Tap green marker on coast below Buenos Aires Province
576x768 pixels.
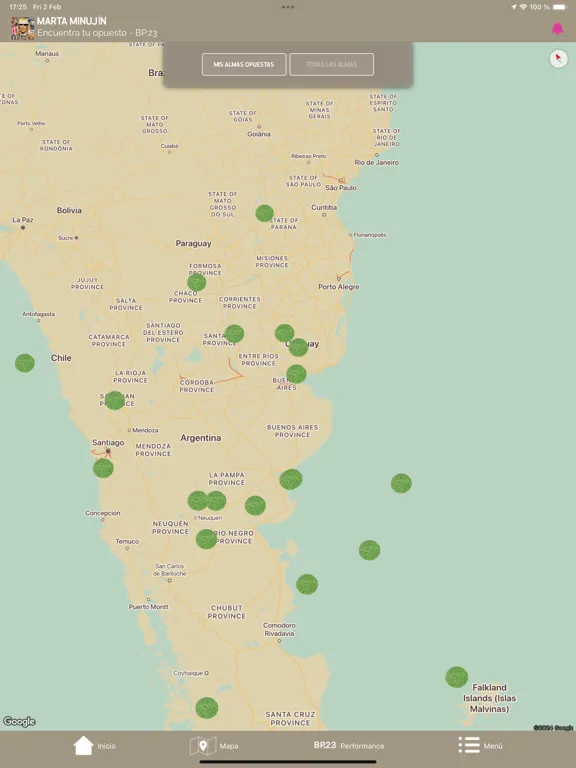point(291,479)
